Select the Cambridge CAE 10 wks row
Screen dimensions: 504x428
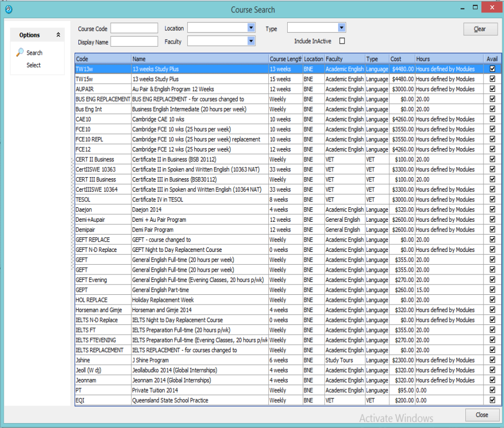point(200,119)
